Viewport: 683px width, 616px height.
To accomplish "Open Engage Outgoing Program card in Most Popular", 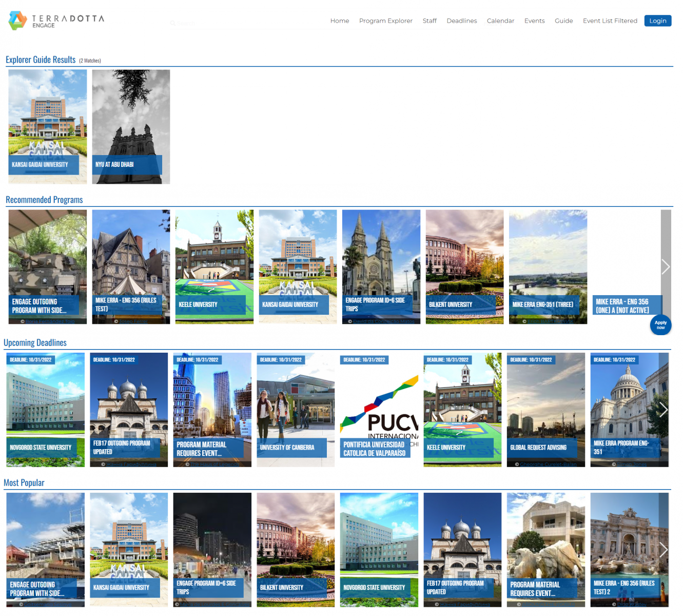I will [46, 550].
